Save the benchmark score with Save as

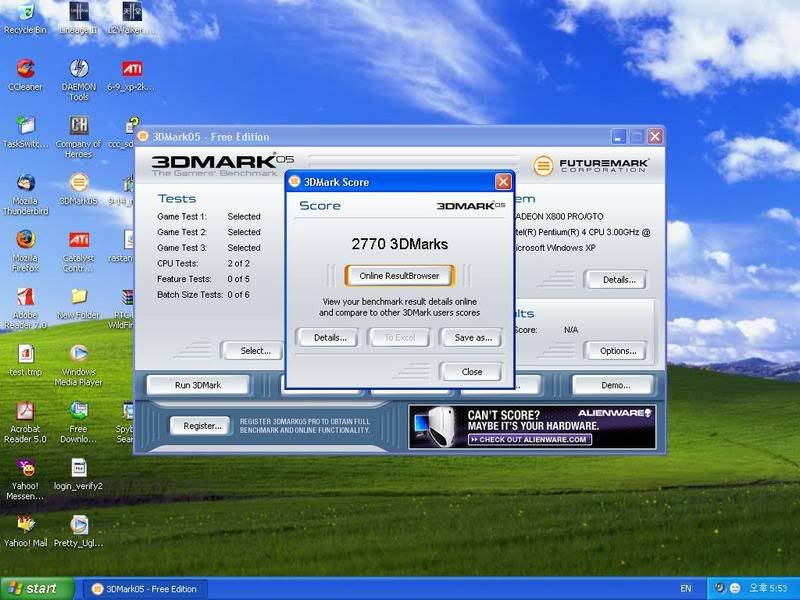470,338
